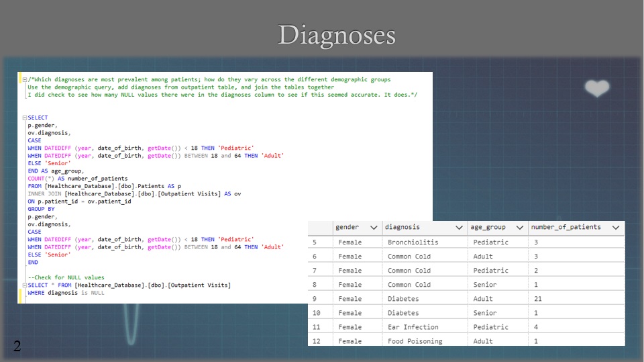This screenshot has width=644, height=362.
Task: Click the INNER JOIN Outpatient Visits line
Action: point(134,193)
